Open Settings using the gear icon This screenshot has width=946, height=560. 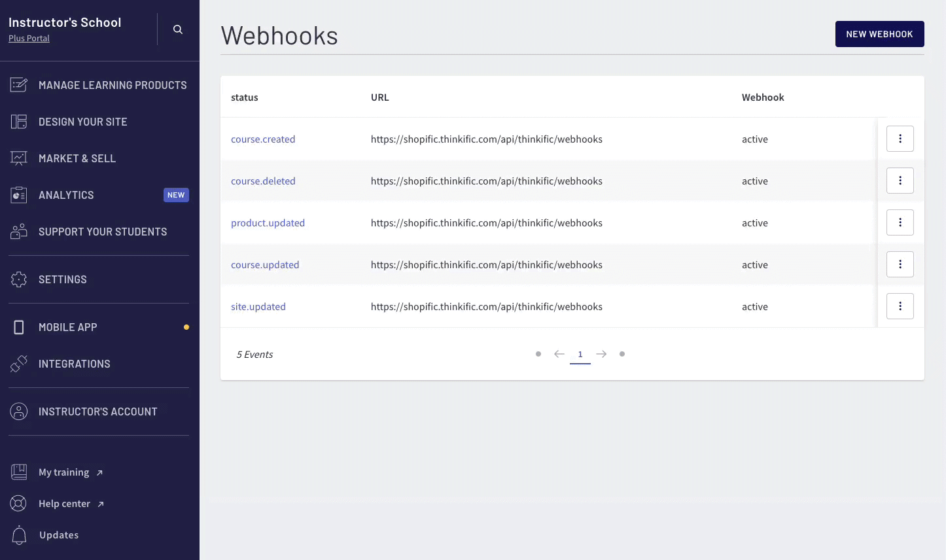click(x=19, y=279)
